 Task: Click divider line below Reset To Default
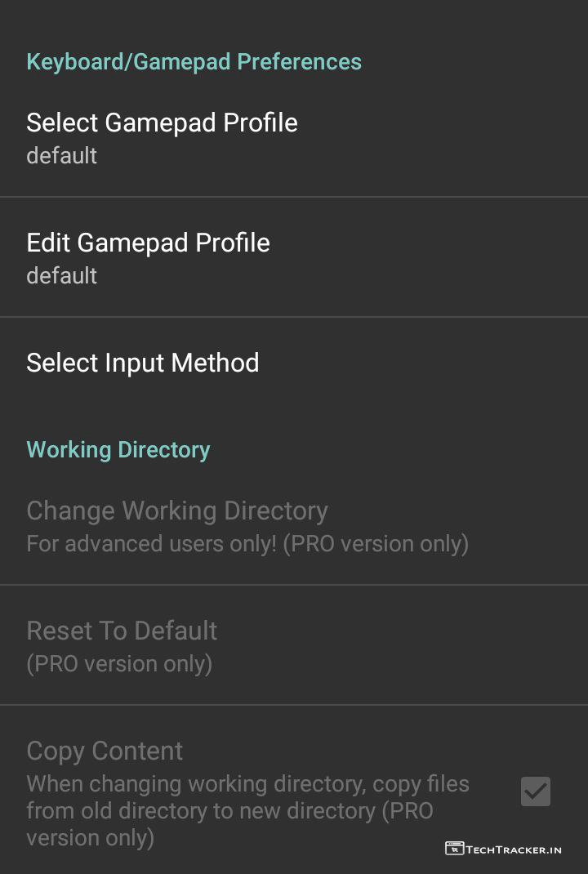(294, 705)
